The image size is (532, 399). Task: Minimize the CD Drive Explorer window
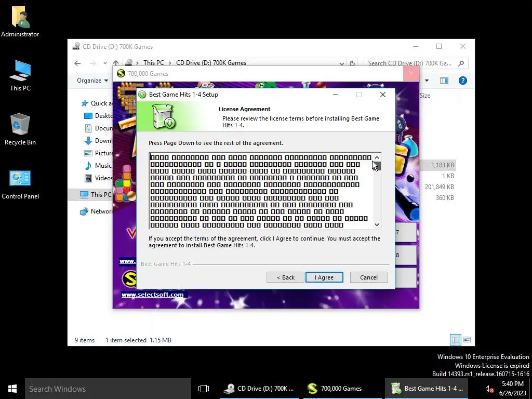click(x=416, y=46)
